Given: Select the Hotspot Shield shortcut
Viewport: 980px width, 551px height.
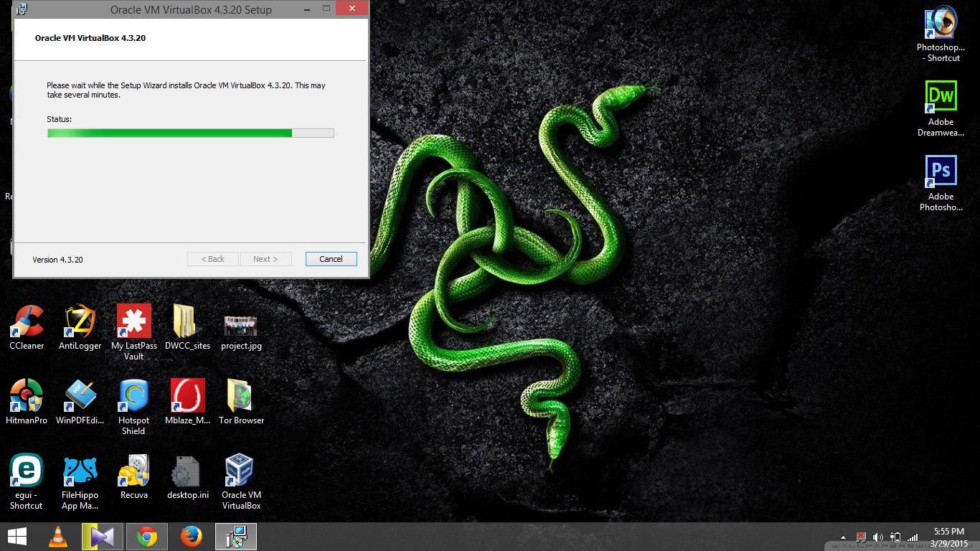Looking at the screenshot, I should (x=134, y=407).
